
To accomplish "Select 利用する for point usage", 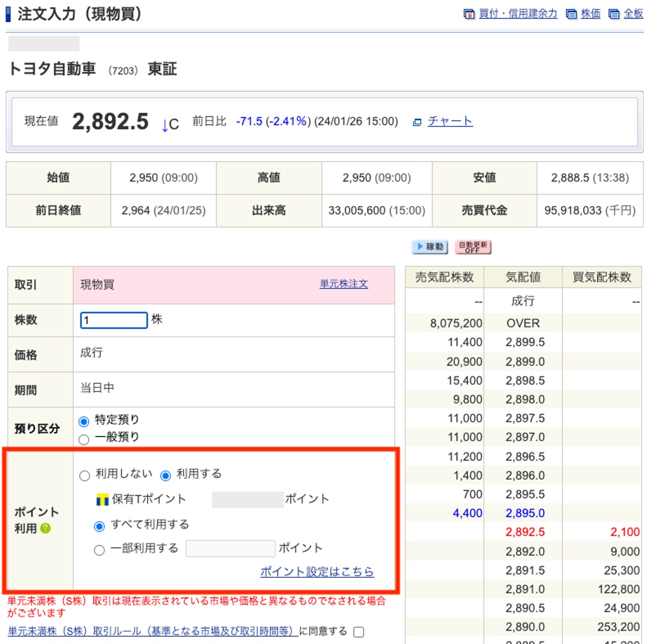I will 166,476.
